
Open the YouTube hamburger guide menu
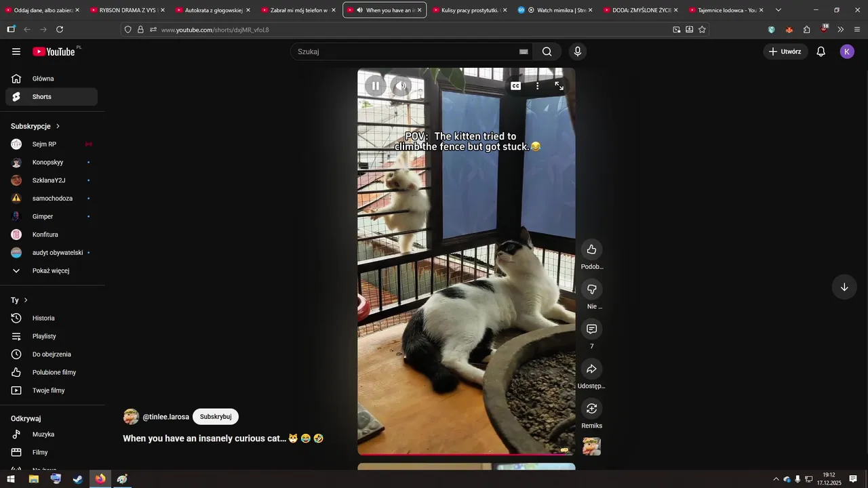point(16,52)
